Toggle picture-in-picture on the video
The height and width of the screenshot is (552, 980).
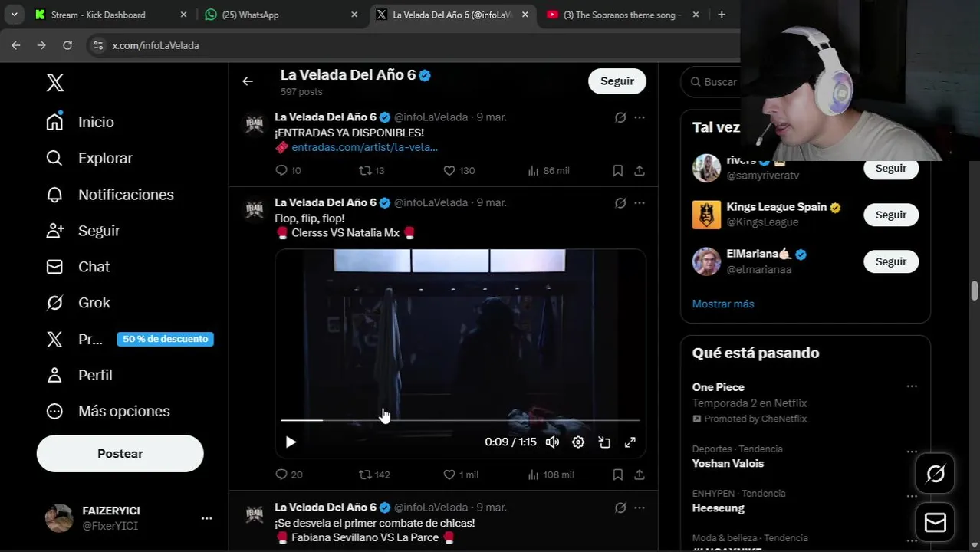(x=604, y=442)
